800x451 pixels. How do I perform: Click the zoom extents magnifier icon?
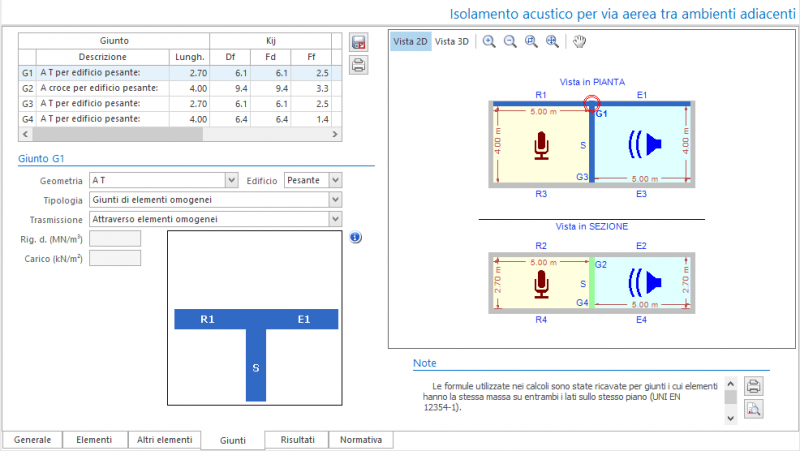click(552, 41)
